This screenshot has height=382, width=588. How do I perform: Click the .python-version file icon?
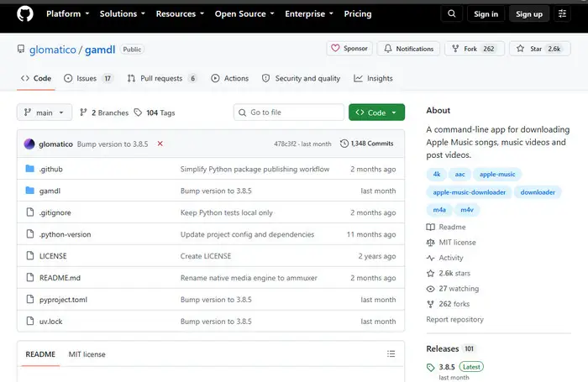pyautogui.click(x=30, y=234)
